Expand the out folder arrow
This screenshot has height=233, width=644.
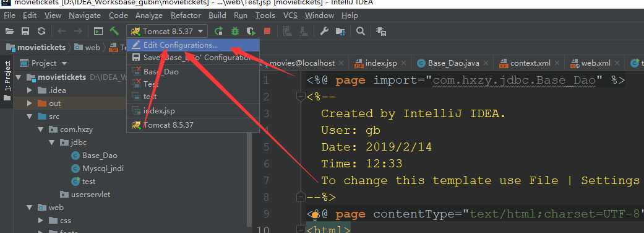tap(30, 103)
